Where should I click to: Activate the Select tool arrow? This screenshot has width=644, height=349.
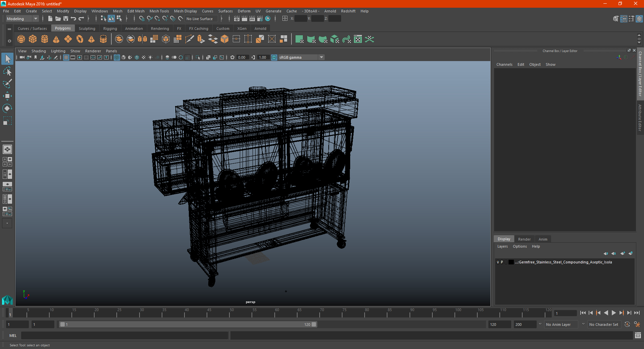[x=7, y=59]
